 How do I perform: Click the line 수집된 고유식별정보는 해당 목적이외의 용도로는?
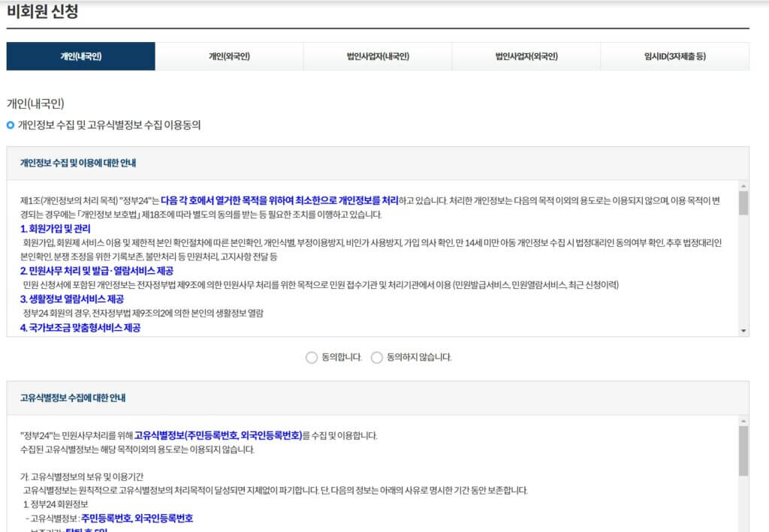[137, 449]
